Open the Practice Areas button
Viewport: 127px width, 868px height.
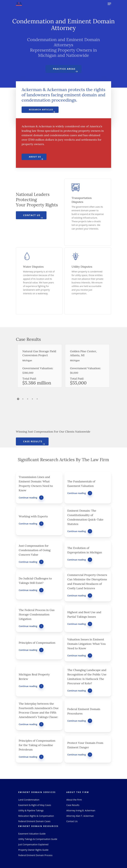click(64, 69)
